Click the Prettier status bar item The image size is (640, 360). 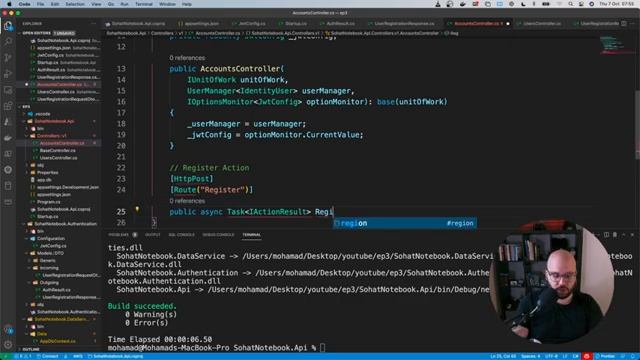pos(605,356)
